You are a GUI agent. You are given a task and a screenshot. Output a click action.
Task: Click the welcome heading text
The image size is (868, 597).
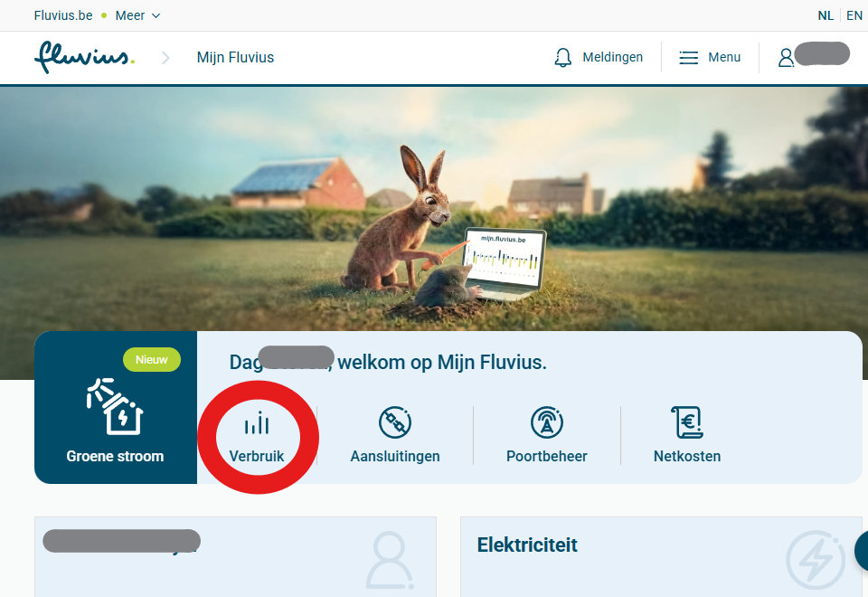click(388, 362)
